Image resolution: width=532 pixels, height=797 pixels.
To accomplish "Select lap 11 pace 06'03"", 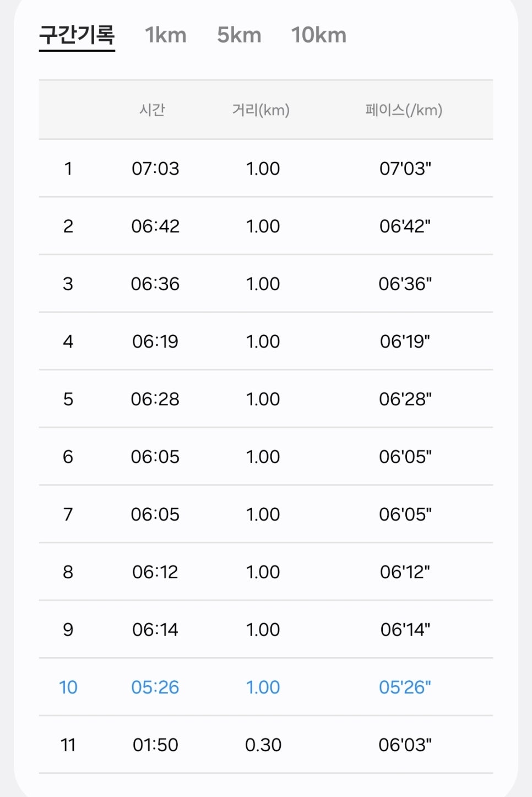I will point(405,745).
